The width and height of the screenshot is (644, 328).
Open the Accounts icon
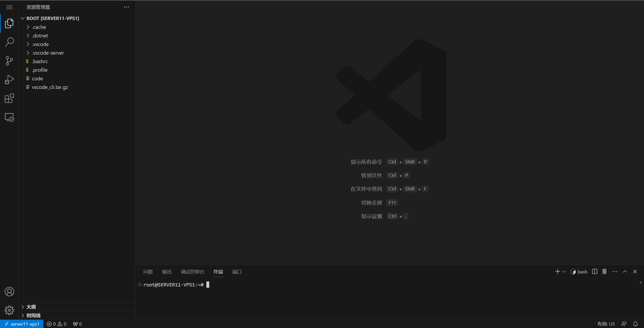(9, 292)
